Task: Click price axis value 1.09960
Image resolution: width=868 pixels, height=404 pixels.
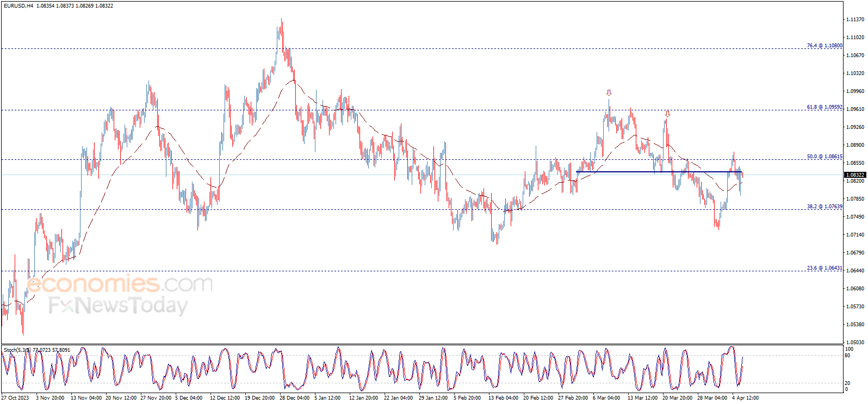Action: tap(855, 91)
